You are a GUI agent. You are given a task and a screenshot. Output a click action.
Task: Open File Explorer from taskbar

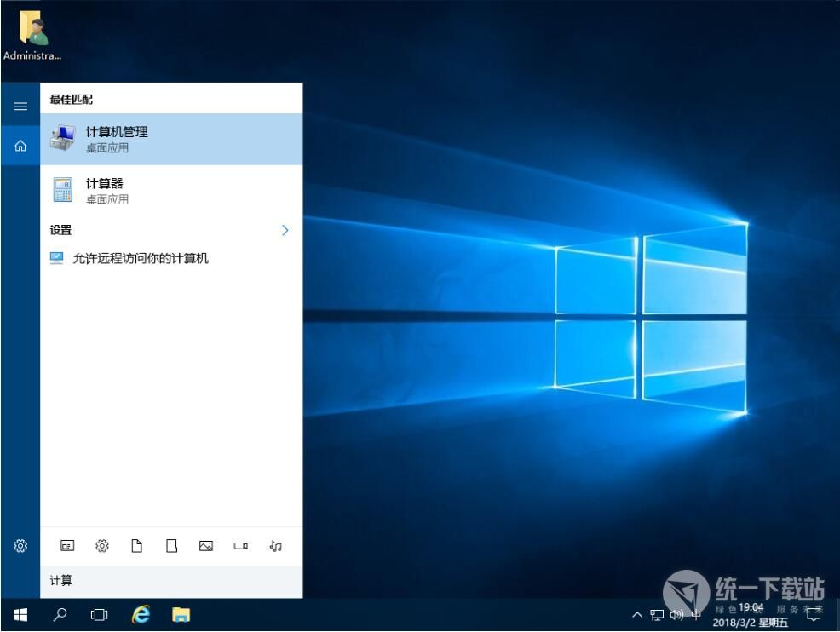[181, 615]
